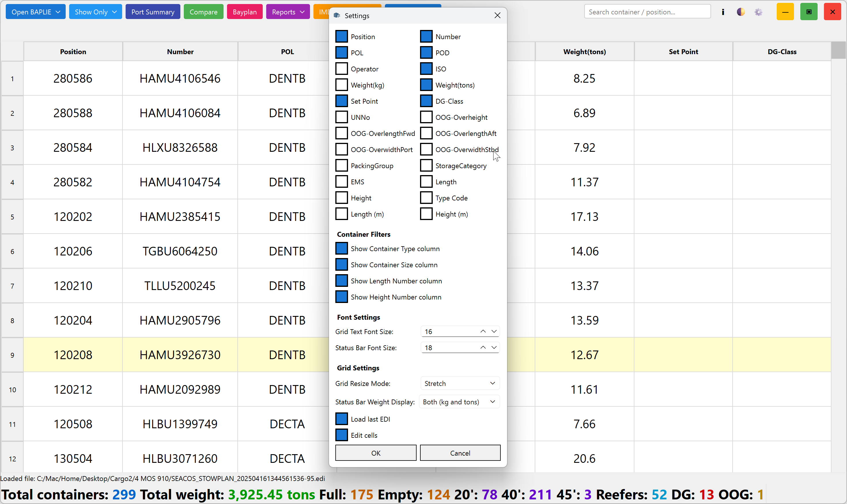The width and height of the screenshot is (847, 504).
Task: Close the Settings dialog with the X
Action: [x=497, y=16]
